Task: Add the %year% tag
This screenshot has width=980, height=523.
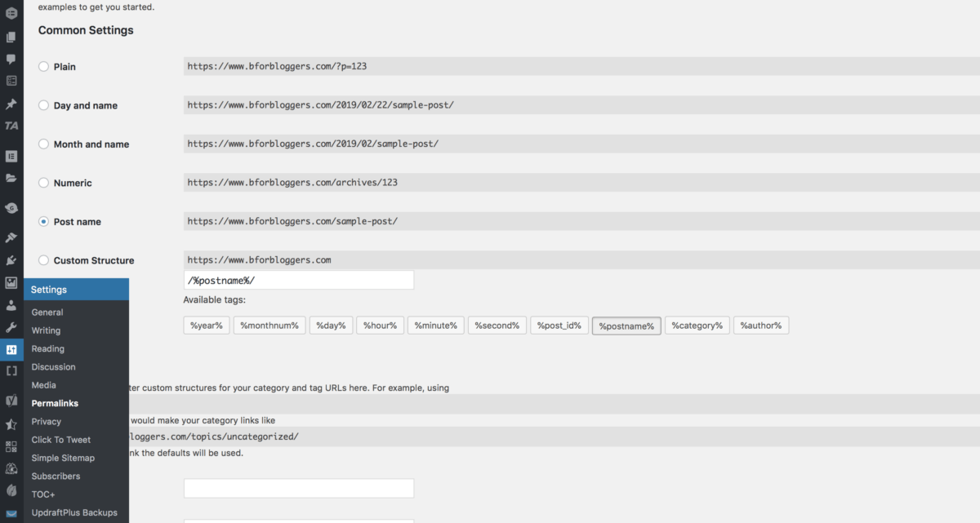Action: coord(207,326)
